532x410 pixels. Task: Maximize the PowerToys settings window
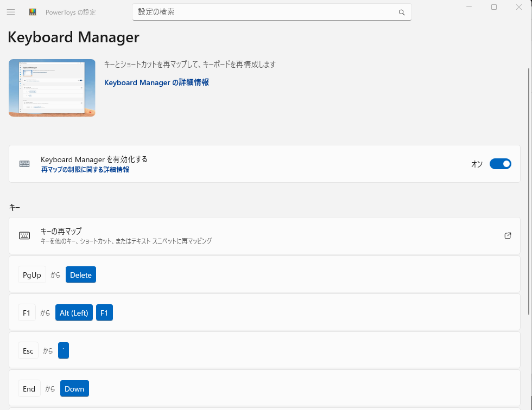[x=494, y=7]
